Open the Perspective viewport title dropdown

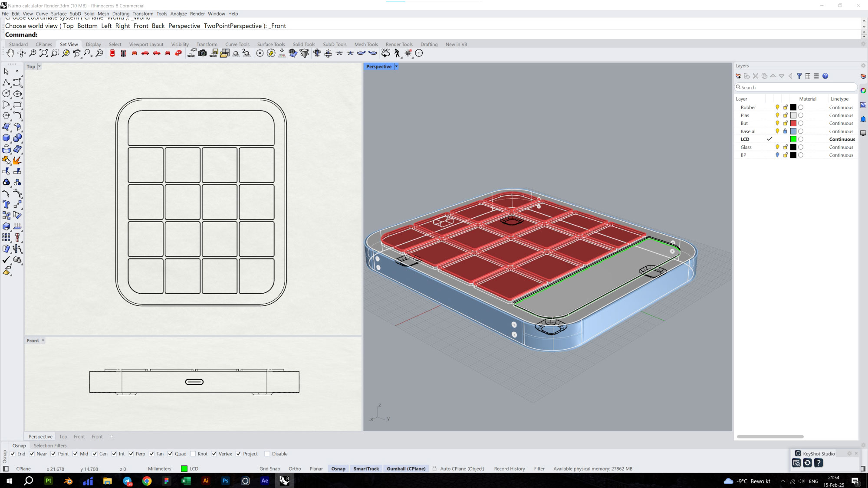click(x=395, y=66)
